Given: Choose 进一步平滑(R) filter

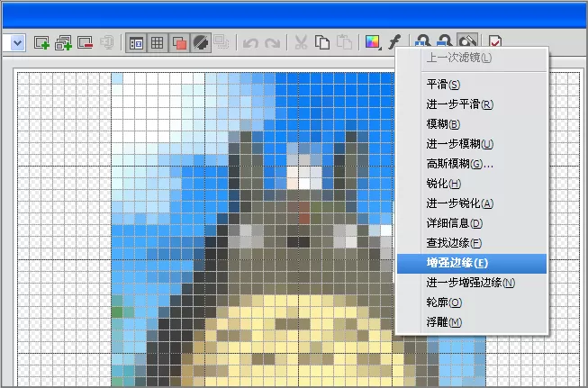Looking at the screenshot, I should tap(472, 104).
